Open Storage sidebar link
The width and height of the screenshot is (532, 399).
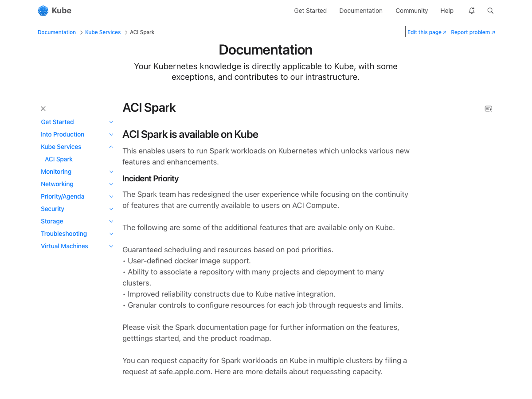tap(52, 221)
